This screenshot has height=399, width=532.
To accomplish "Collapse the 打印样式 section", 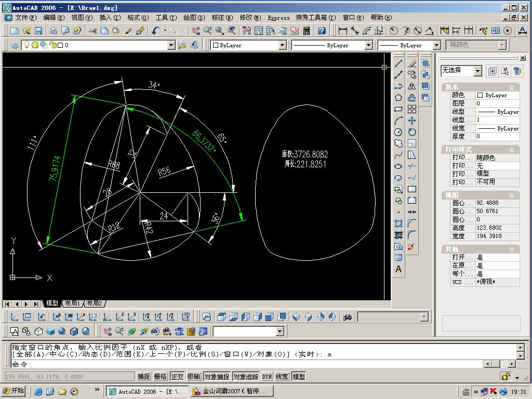I will click(x=511, y=150).
